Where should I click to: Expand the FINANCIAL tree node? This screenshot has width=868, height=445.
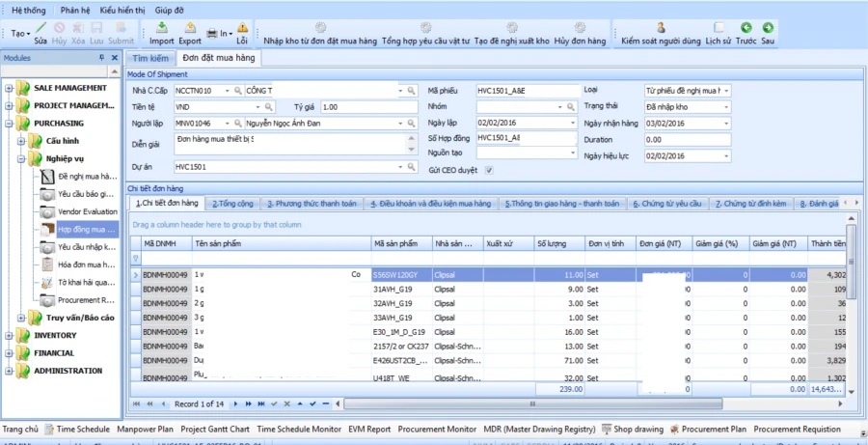pos(9,353)
